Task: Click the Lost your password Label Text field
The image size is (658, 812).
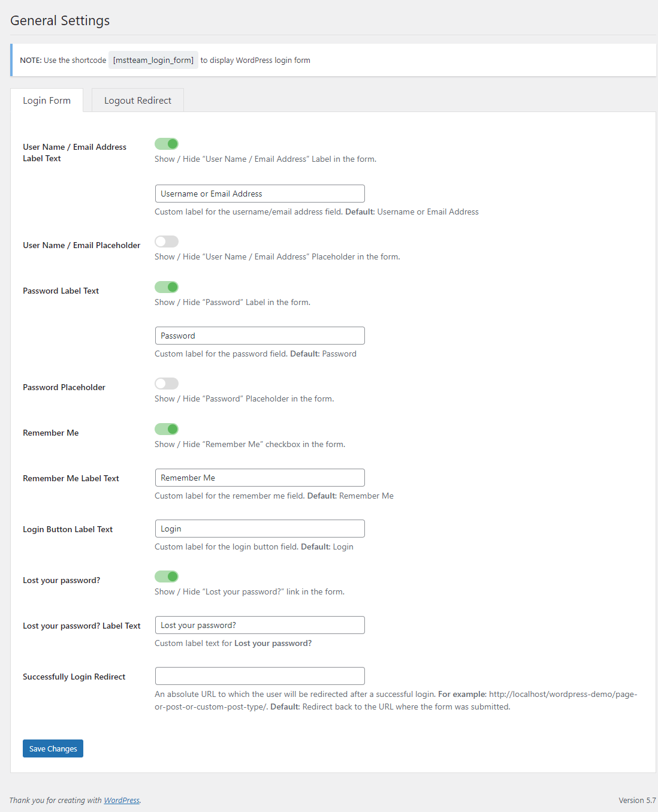Action: [x=259, y=624]
